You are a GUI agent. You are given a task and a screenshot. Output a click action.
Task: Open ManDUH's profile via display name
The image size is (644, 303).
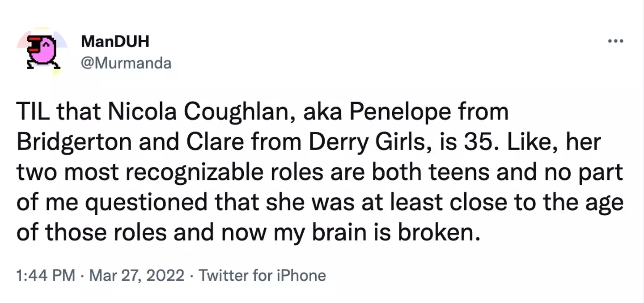click(x=115, y=42)
